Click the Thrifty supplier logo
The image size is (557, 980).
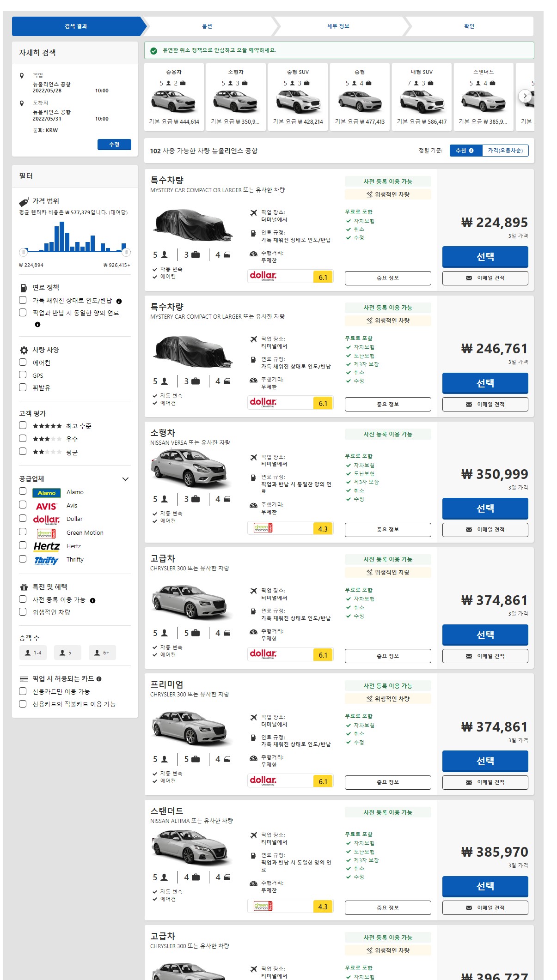(46, 560)
